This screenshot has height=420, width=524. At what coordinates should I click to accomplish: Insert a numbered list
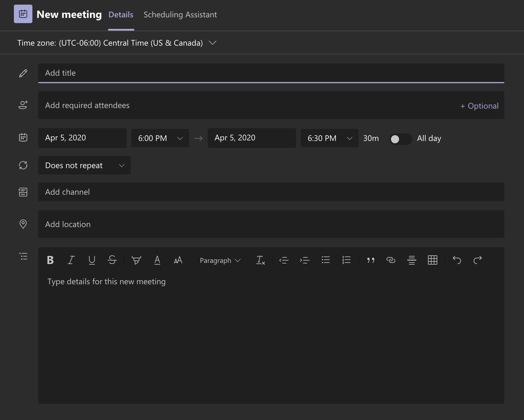click(346, 260)
